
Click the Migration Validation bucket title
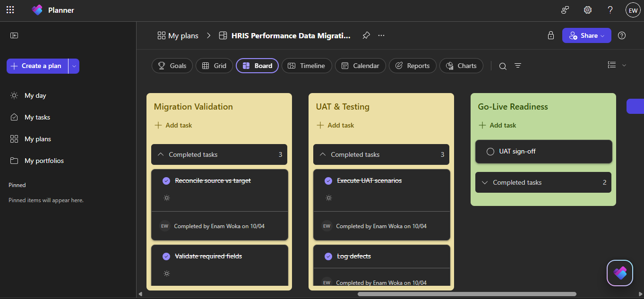(193, 107)
